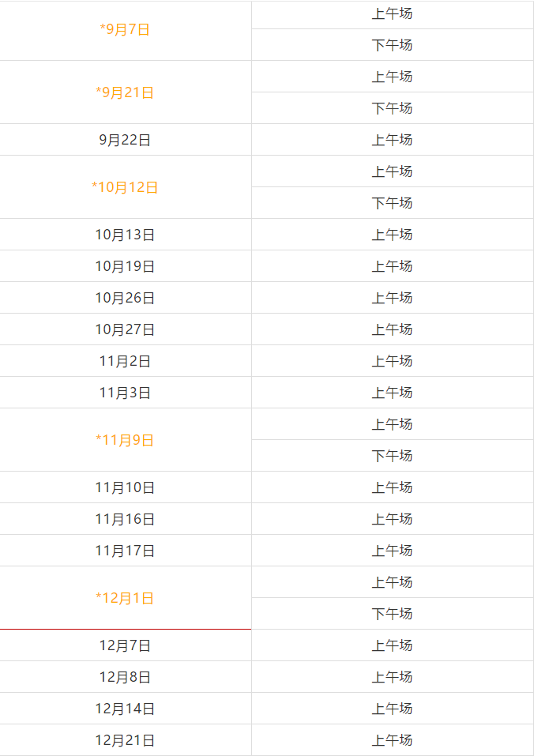Choose the highlighted *10月12日 date
This screenshot has height=756, width=534.
pyautogui.click(x=125, y=187)
